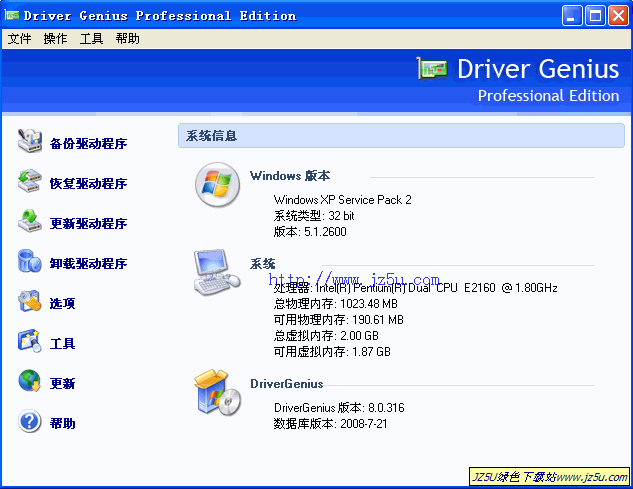This screenshot has width=633, height=489.
Task: Close the Driver Genius window
Action: [x=618, y=16]
